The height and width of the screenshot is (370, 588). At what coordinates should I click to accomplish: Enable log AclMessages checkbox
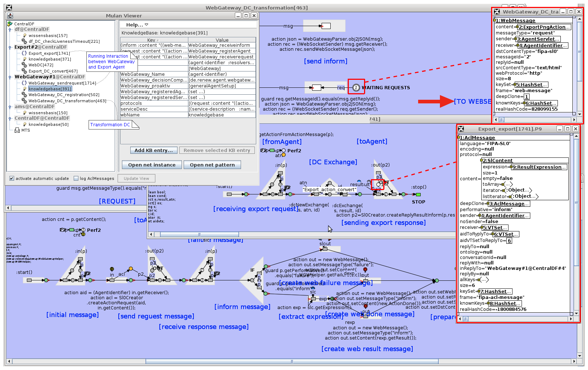(x=76, y=178)
